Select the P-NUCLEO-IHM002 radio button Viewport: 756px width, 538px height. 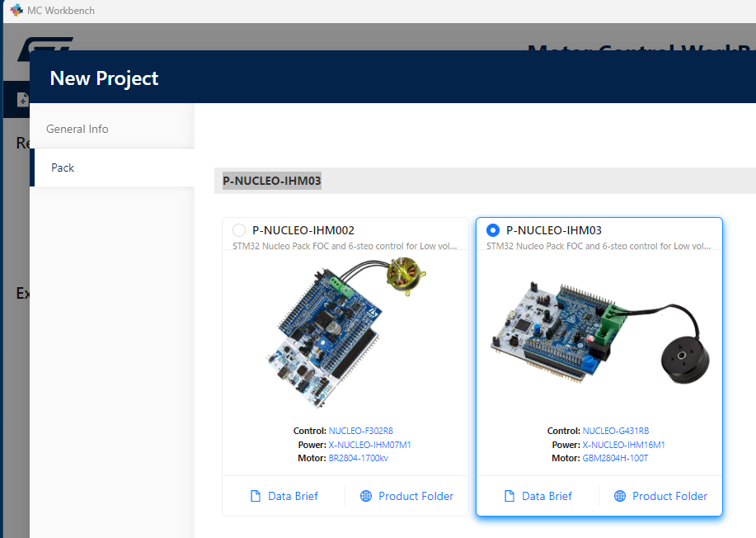click(x=239, y=231)
